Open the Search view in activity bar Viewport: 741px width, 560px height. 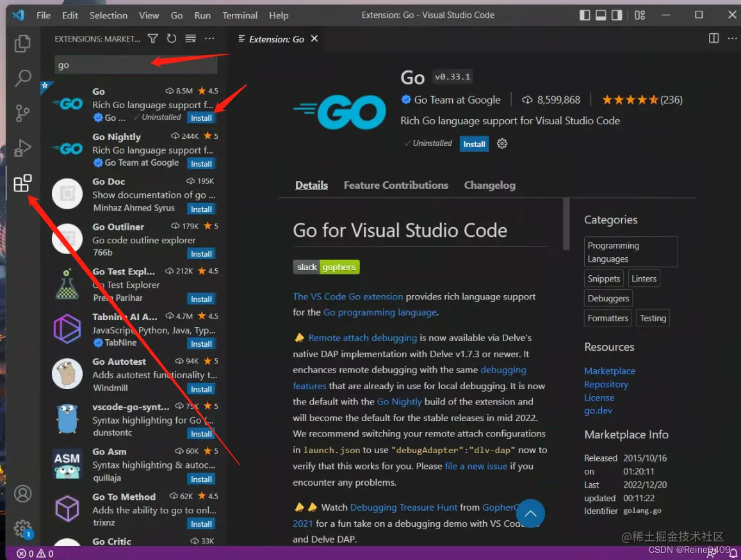[22, 78]
